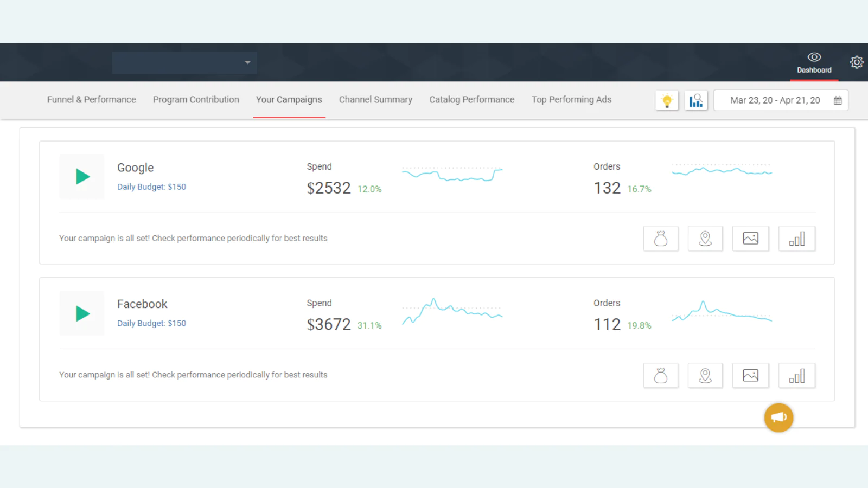Click the Facebook campaign play button
868x488 pixels.
pyautogui.click(x=82, y=313)
